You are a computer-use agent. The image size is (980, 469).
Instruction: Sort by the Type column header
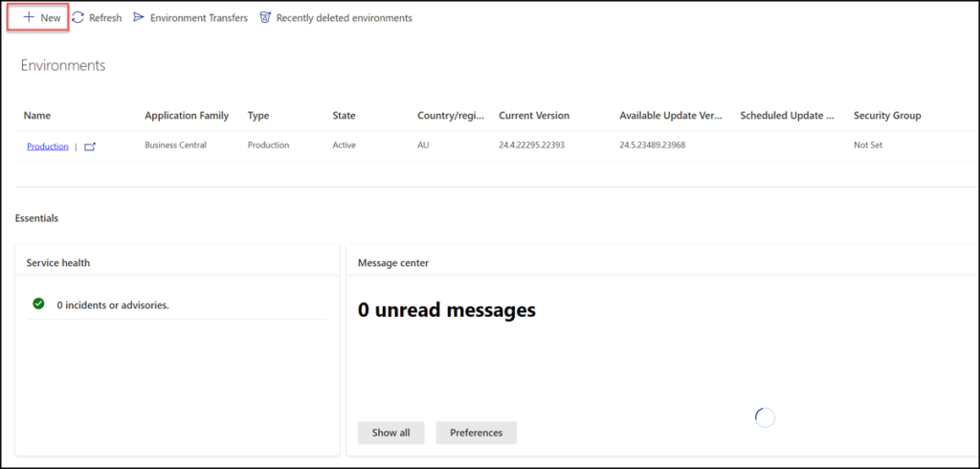(258, 116)
